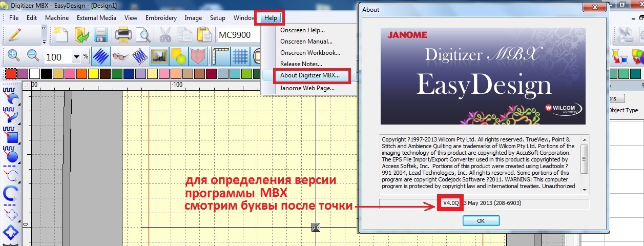The width and height of the screenshot is (644, 246).
Task: Select the dashed thin circle outline tool
Action: [11, 174]
